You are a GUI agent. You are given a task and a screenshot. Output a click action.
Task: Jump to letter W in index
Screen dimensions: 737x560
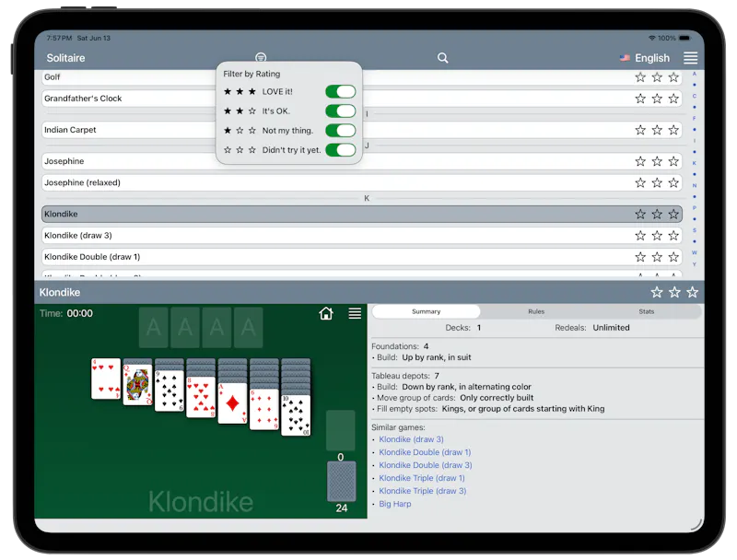click(695, 252)
